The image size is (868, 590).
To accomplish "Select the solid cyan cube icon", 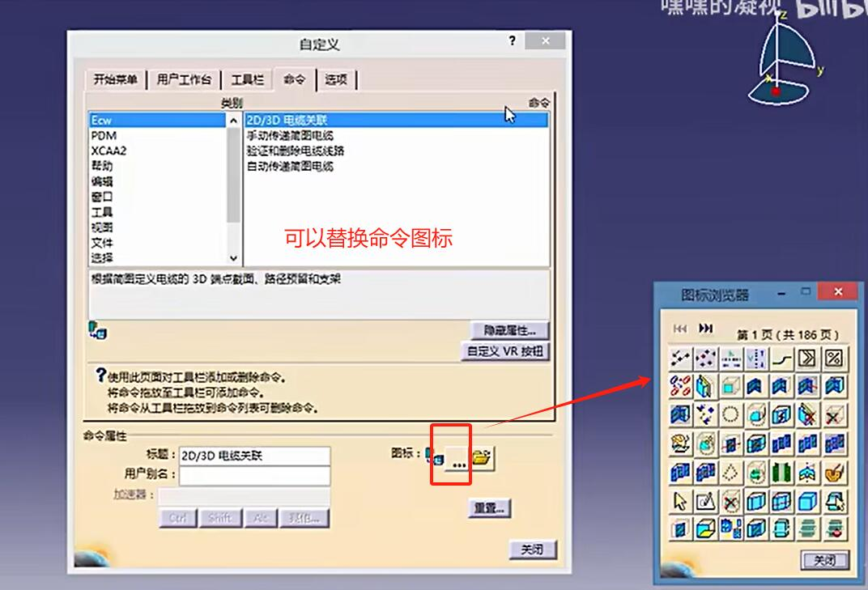I will (807, 502).
